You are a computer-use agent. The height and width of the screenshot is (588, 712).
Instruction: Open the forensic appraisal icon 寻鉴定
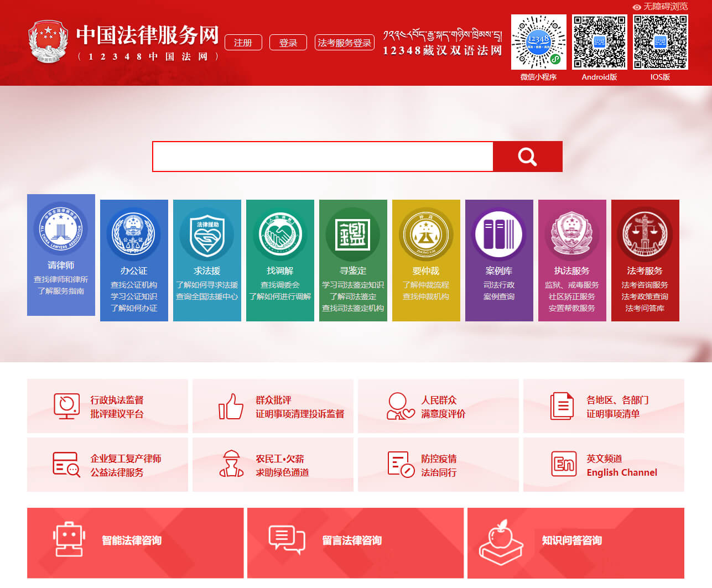353,234
